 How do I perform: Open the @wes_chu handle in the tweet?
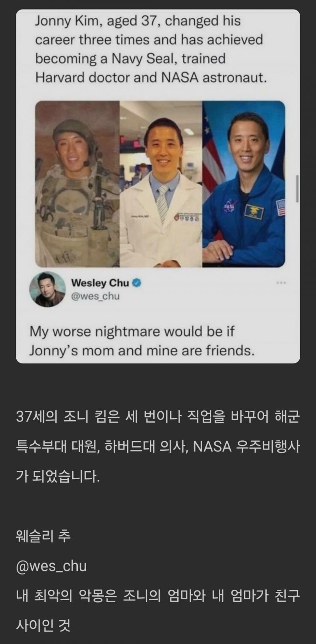click(95, 296)
